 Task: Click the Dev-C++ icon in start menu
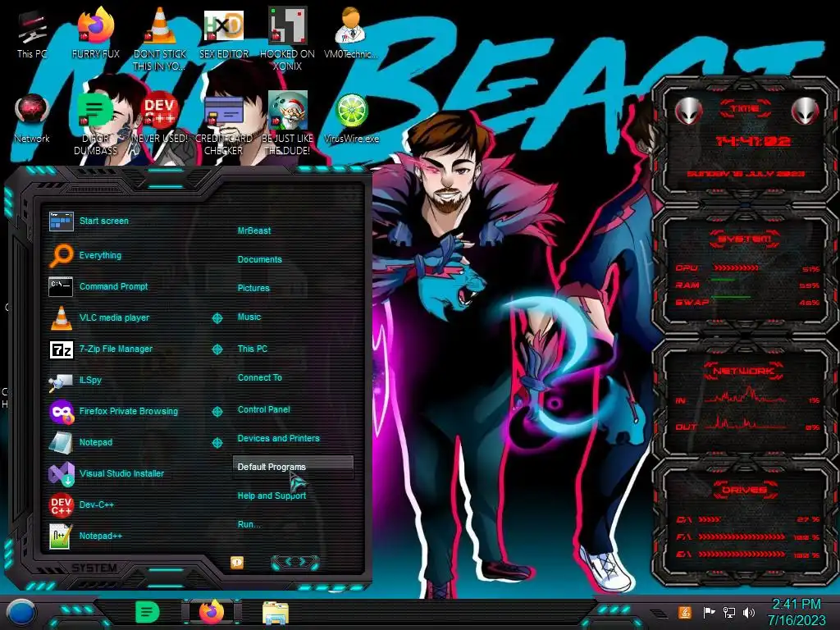pos(61,504)
